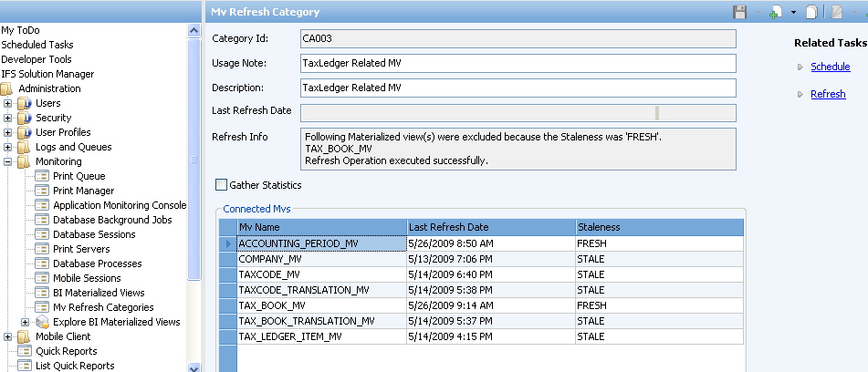Select the TAX_BOOK_MV table cell
This screenshot has width=868, height=372.
(x=321, y=305)
